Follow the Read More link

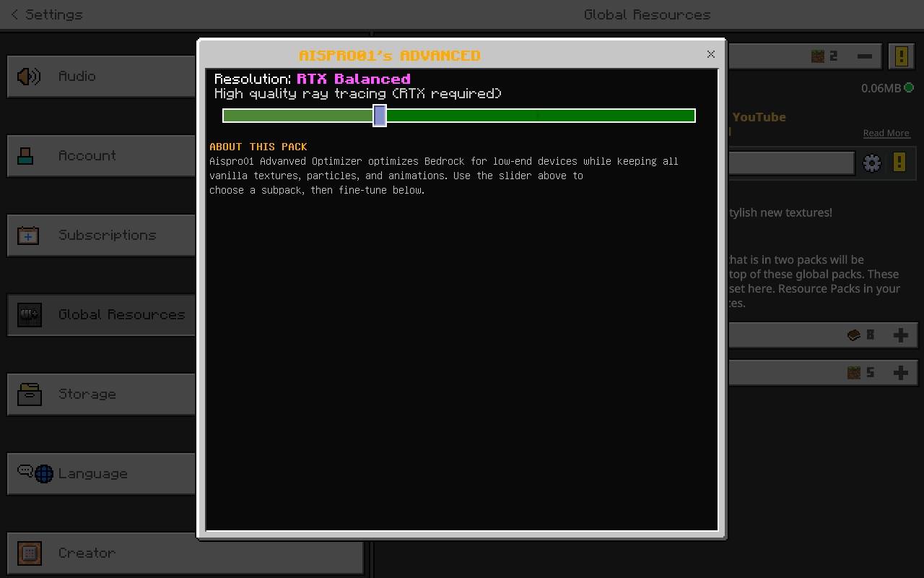tap(886, 133)
